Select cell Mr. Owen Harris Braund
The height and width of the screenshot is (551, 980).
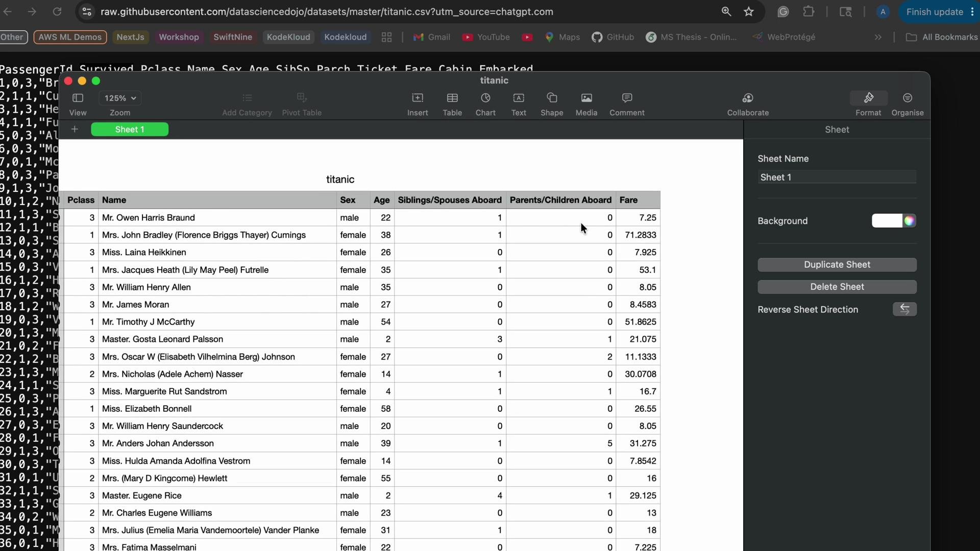217,218
